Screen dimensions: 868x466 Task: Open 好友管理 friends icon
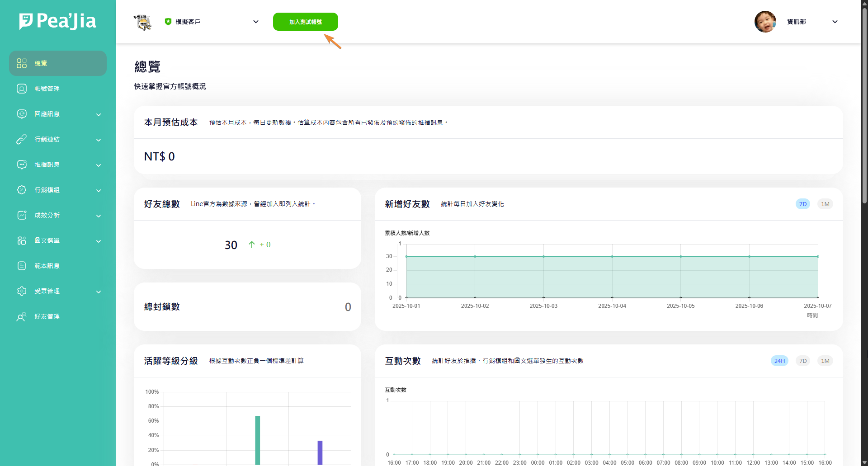pos(22,316)
